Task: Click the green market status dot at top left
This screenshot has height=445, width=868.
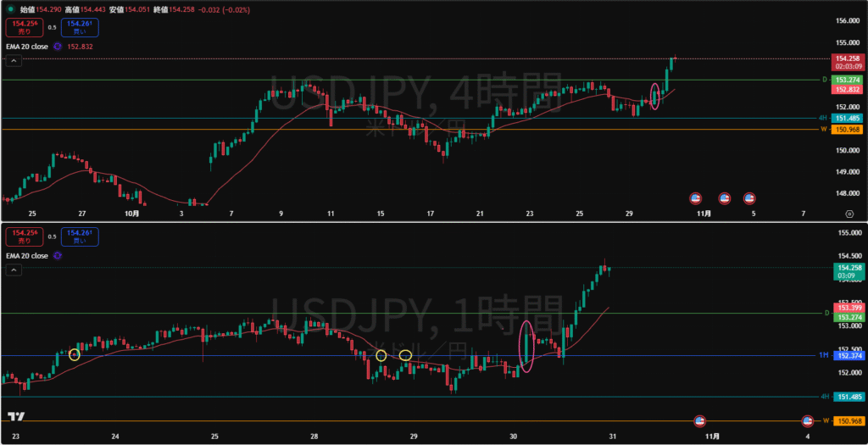Action: click(x=11, y=8)
